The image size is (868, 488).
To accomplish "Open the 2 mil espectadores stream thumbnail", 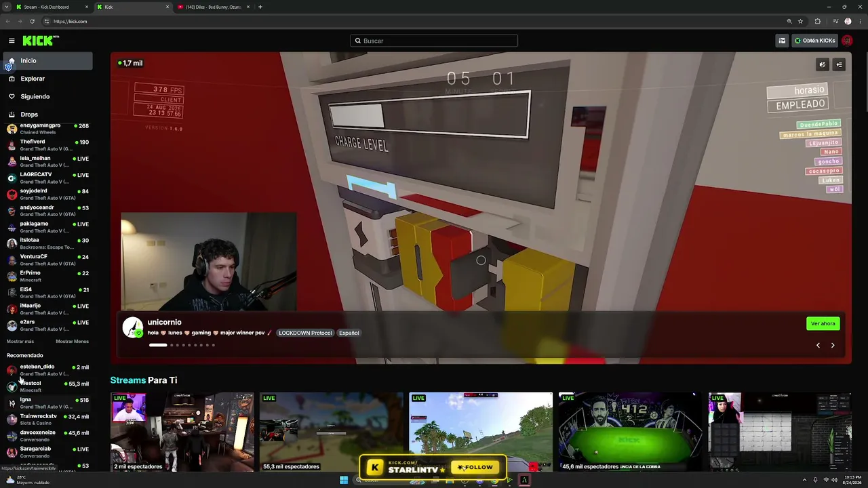I will [182, 432].
